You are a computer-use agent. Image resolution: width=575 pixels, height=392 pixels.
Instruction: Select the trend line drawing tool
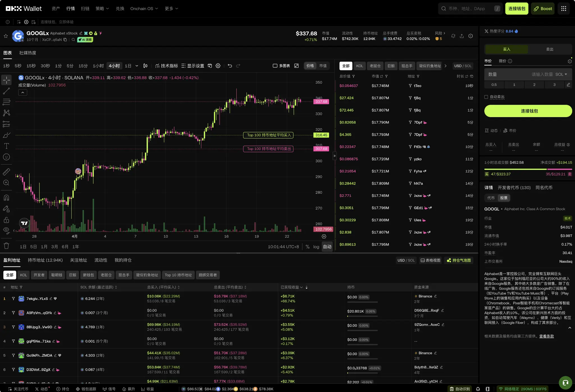coord(6,91)
